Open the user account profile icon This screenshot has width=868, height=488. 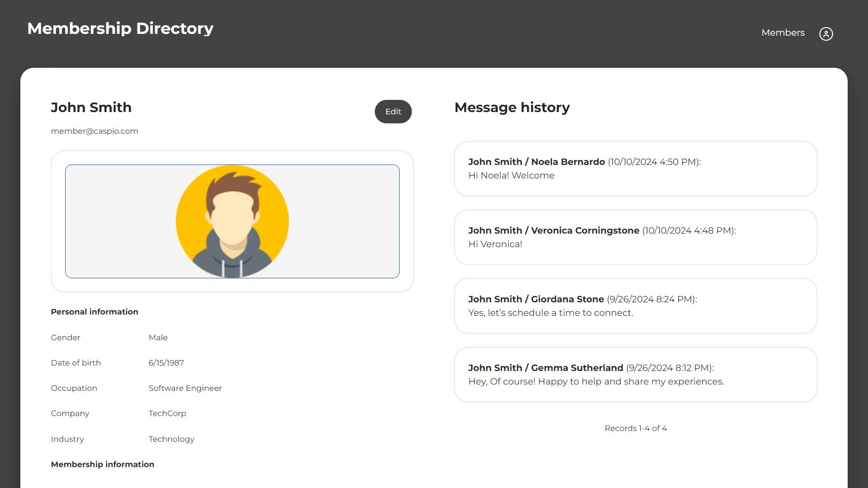pyautogui.click(x=826, y=34)
